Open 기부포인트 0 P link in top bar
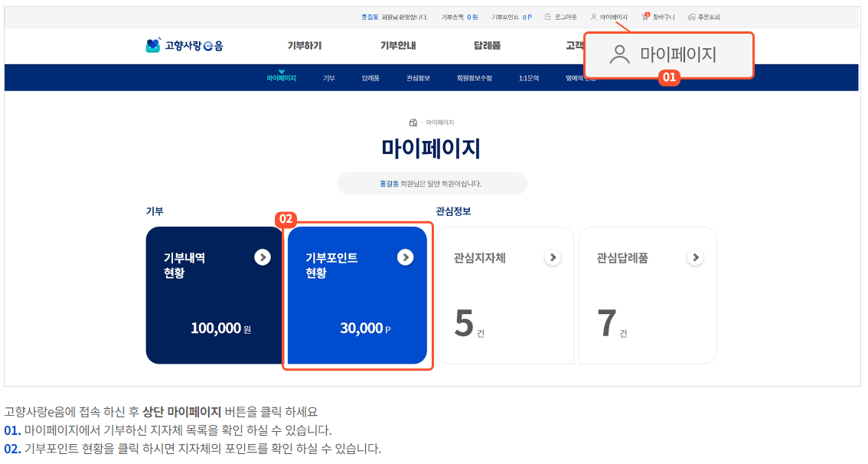This screenshot has height=464, width=868. tap(511, 17)
